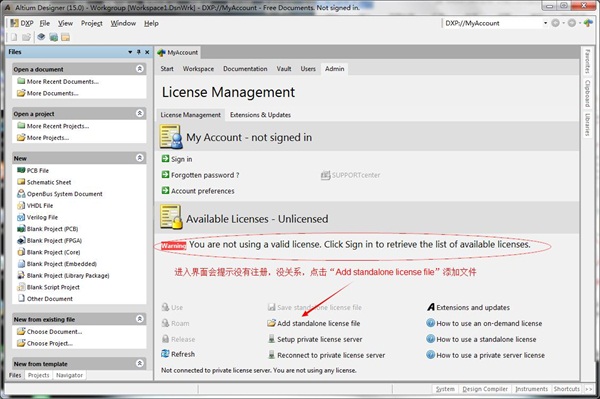Collapse the Open a project section
Image resolution: width=600 pixels, height=399 pixels.
(x=140, y=113)
